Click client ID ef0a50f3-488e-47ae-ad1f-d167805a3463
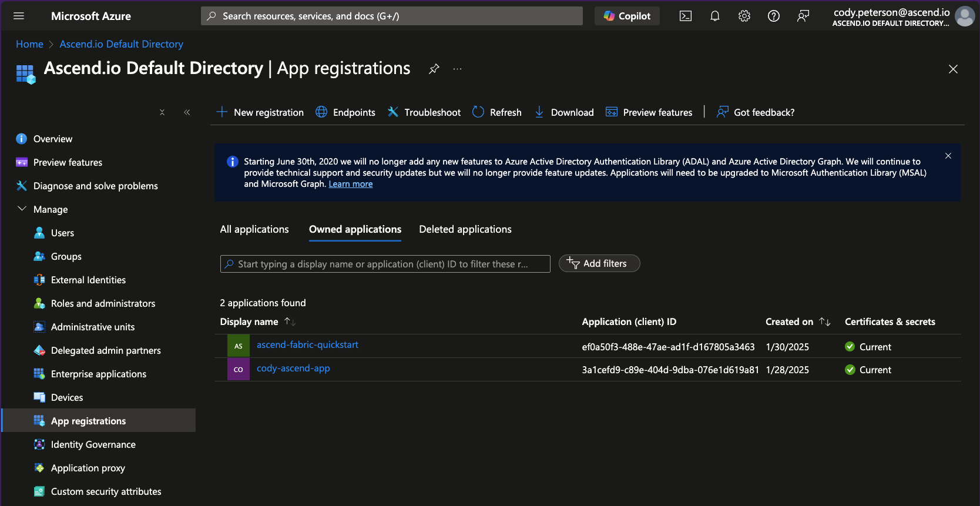 [x=668, y=347]
